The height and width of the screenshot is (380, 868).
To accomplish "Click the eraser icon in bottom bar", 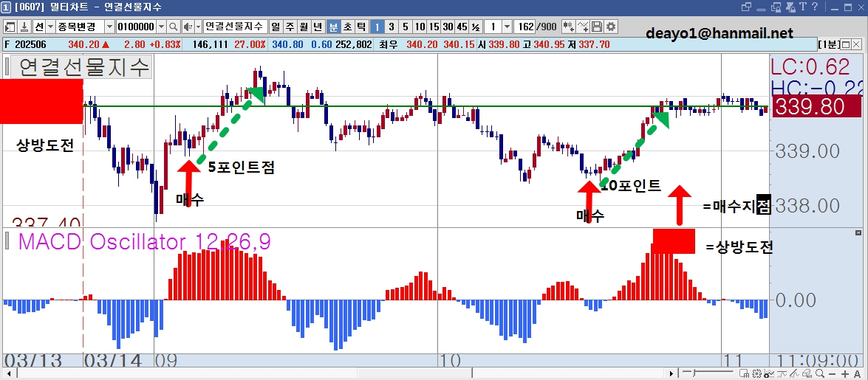I will click(x=807, y=374).
